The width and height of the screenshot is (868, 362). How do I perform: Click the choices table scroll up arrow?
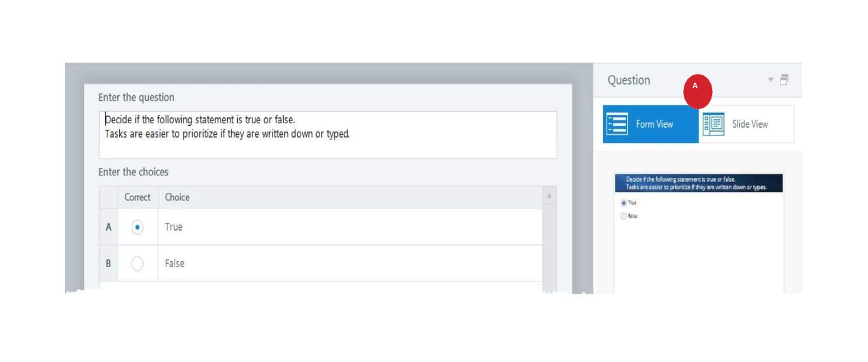point(549,196)
